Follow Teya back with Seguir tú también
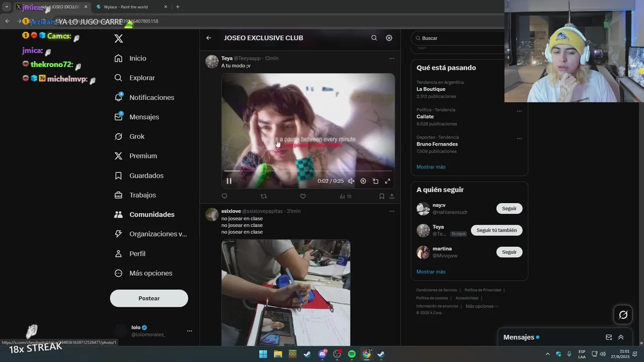The height and width of the screenshot is (362, 644). point(497,230)
